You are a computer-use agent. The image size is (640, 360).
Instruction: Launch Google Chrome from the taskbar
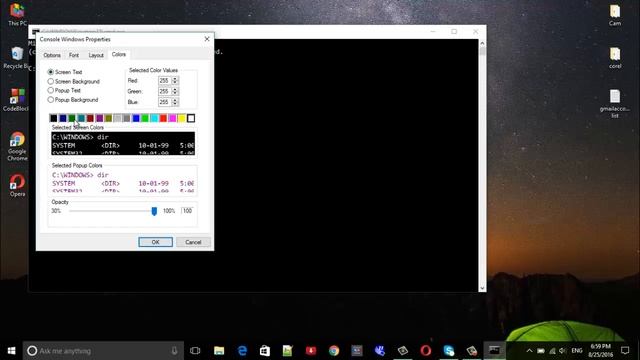[x=334, y=351]
